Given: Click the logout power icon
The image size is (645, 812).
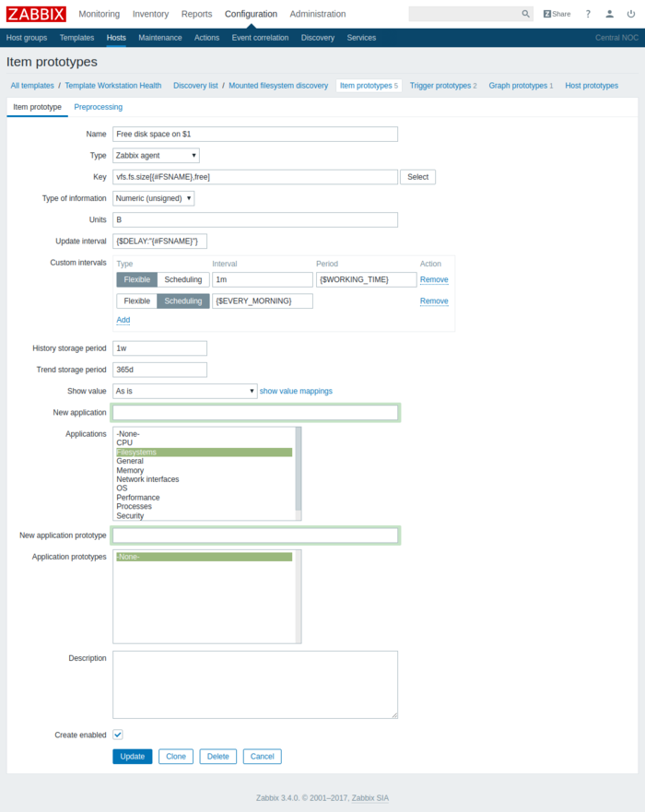Looking at the screenshot, I should 630,14.
